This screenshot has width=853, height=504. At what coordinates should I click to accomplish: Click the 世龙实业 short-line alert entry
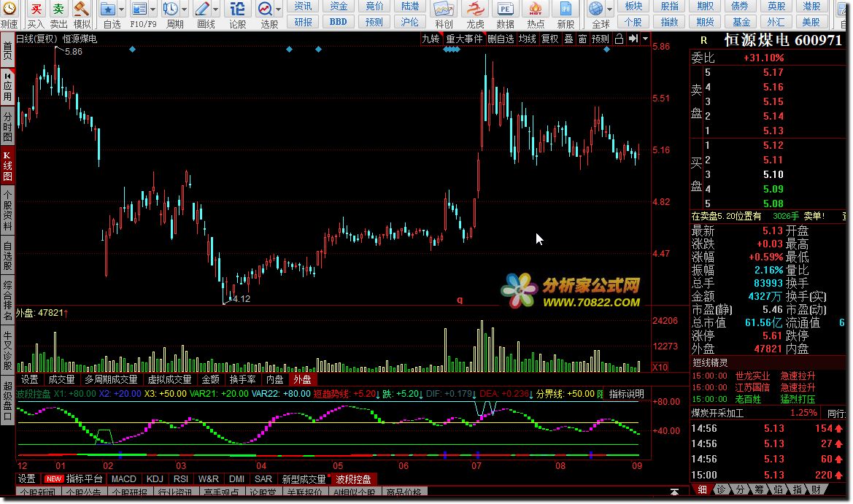(752, 376)
